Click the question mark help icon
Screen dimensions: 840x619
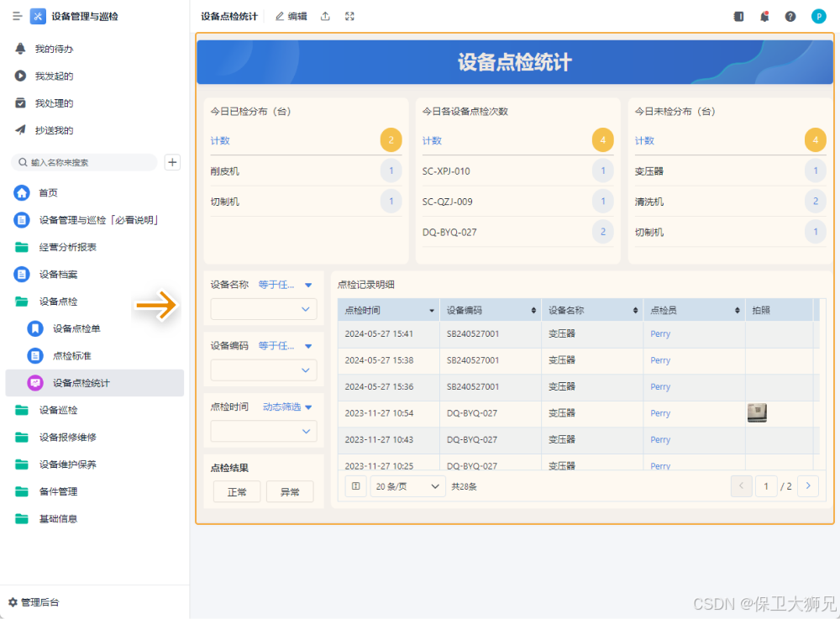[x=790, y=16]
